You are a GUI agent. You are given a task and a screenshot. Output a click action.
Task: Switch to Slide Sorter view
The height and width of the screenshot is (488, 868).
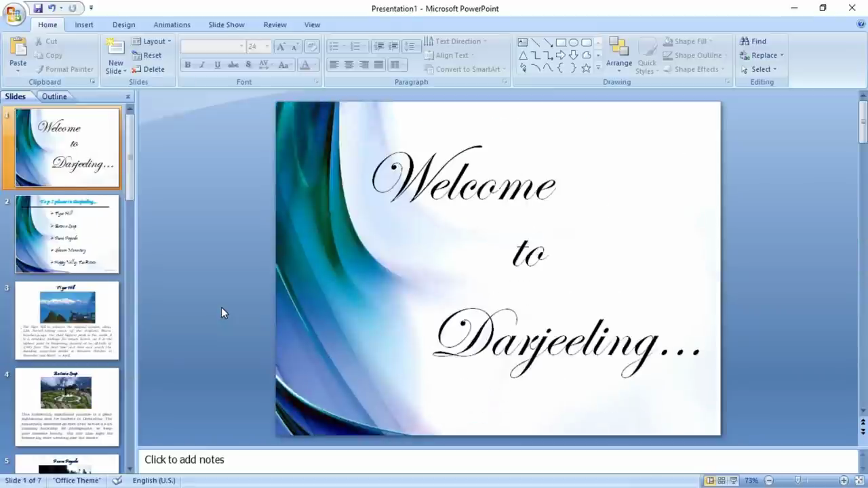(722, 481)
